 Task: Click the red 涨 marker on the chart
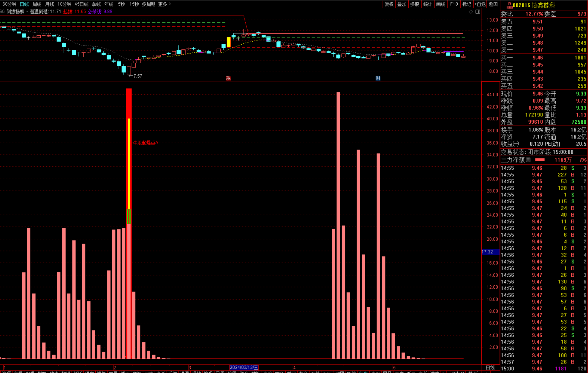pos(228,78)
